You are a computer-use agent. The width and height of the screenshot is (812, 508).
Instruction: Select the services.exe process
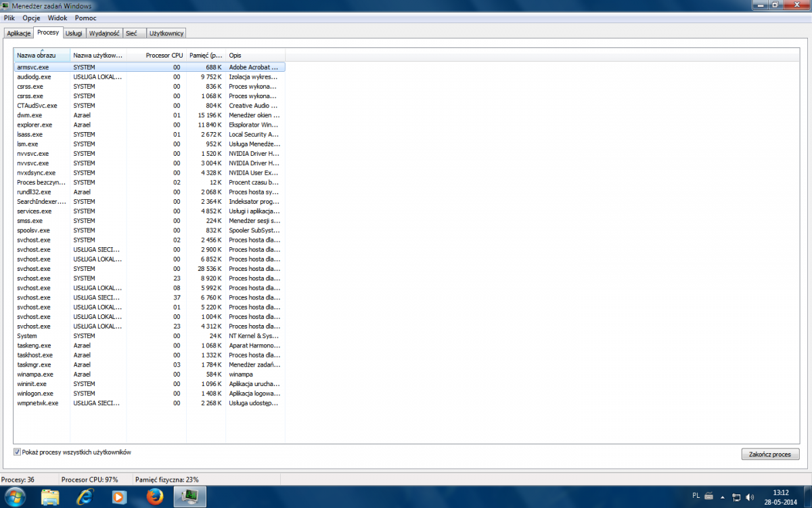tap(150, 211)
